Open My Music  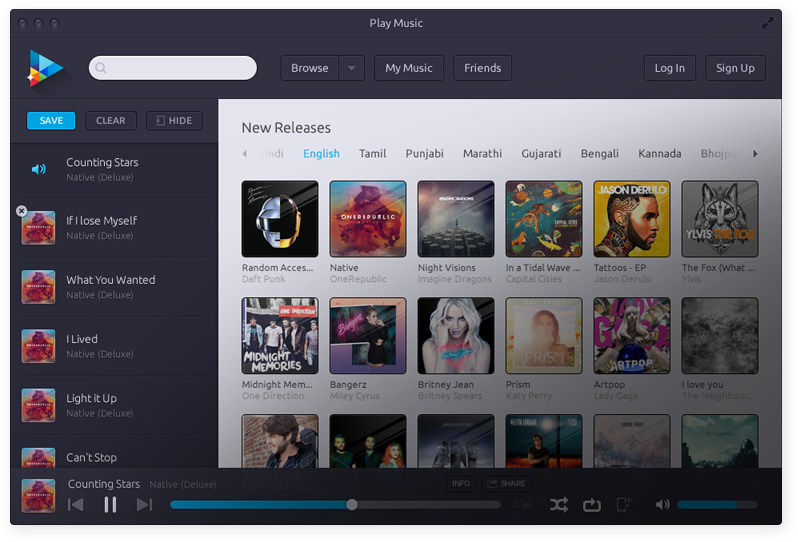tap(409, 68)
